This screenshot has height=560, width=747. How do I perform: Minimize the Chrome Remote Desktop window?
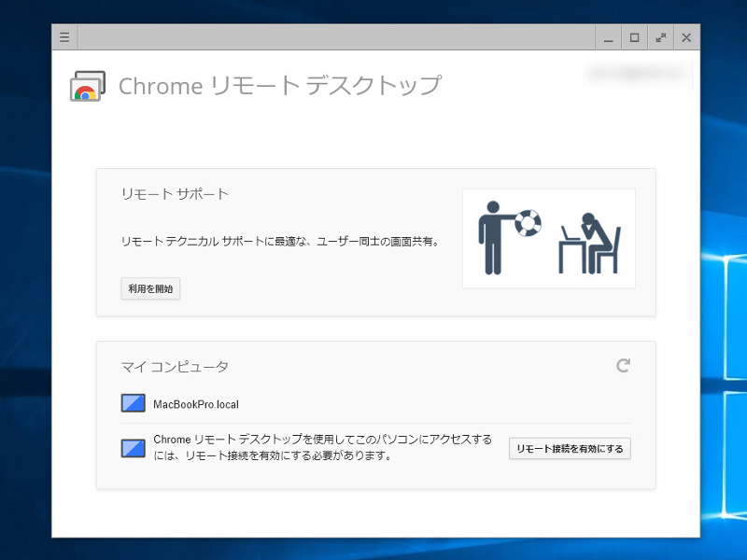point(609,37)
